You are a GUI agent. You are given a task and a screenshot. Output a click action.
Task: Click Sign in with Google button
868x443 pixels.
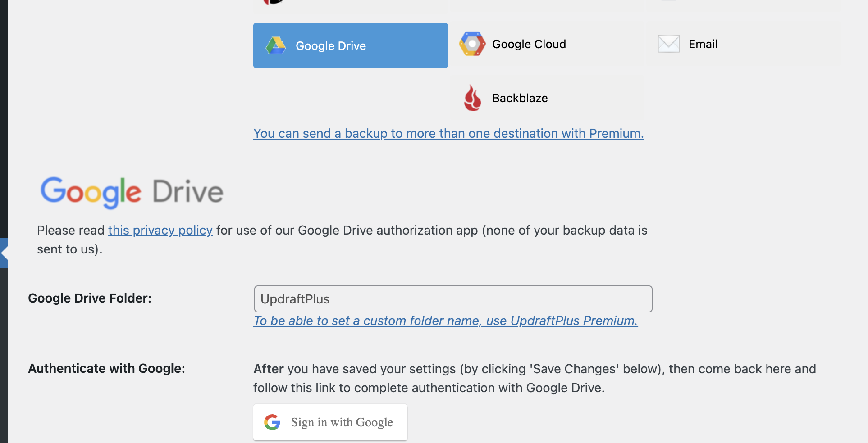point(330,422)
